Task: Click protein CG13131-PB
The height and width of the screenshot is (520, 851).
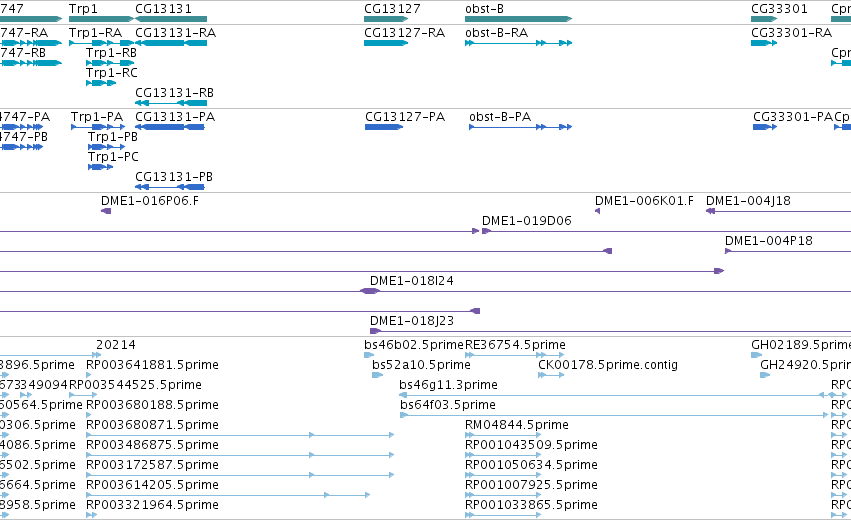Action: 170,187
